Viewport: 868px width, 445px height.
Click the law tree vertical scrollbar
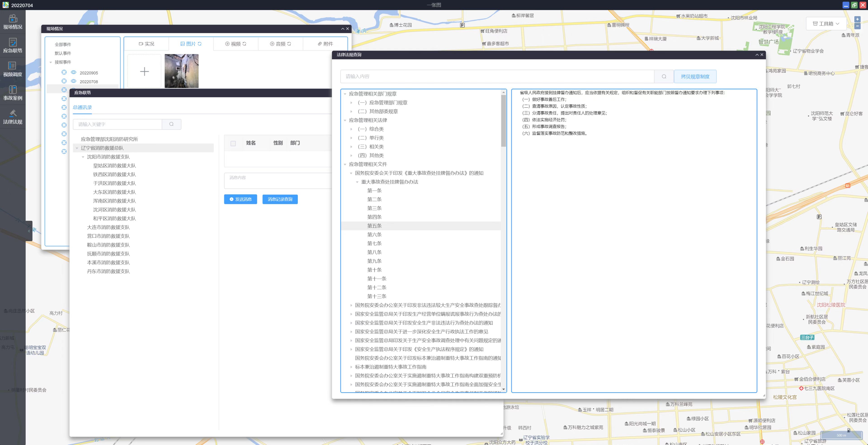coord(503,121)
